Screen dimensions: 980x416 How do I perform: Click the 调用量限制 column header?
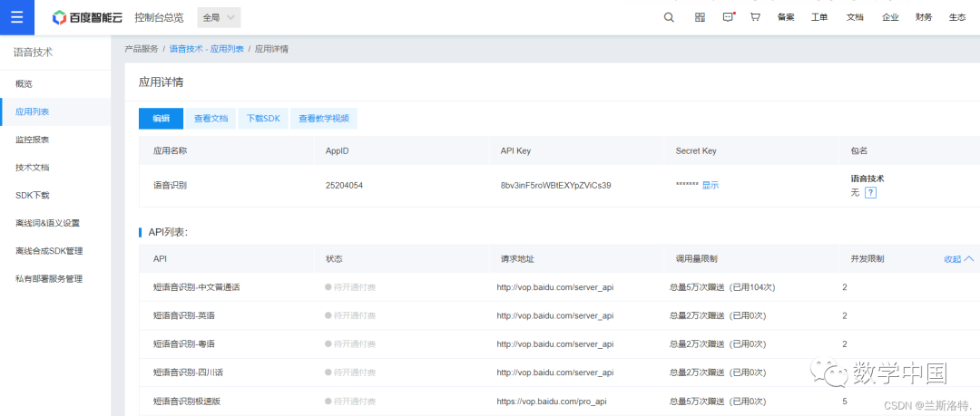coord(697,258)
